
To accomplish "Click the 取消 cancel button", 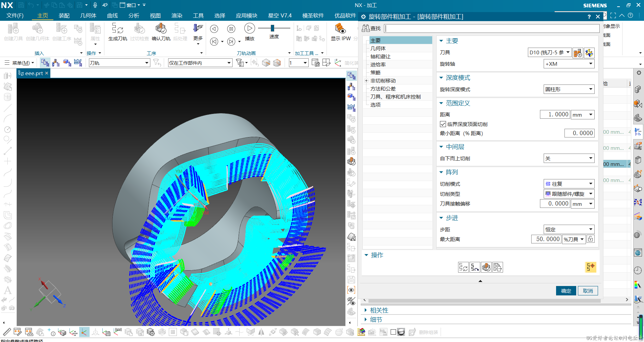I will click(588, 291).
